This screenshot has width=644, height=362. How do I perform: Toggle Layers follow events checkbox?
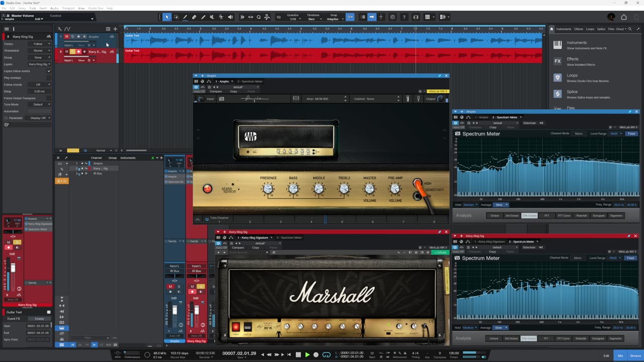(49, 71)
